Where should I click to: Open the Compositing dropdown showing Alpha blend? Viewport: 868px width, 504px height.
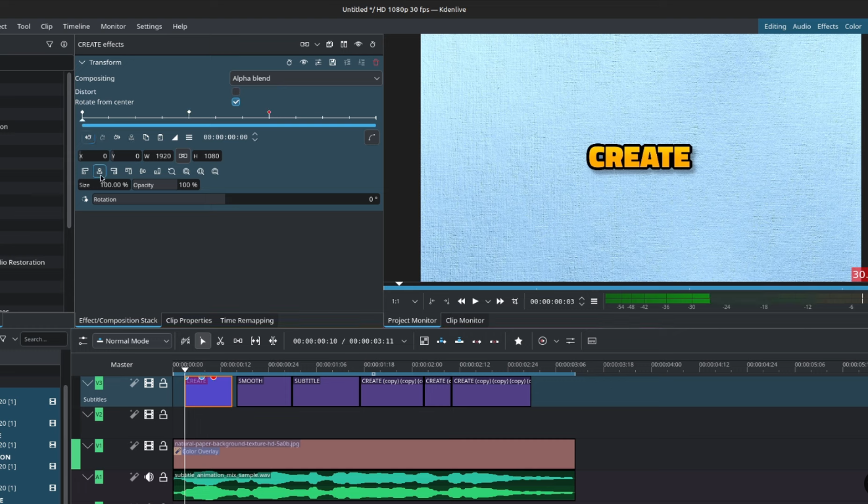[305, 78]
